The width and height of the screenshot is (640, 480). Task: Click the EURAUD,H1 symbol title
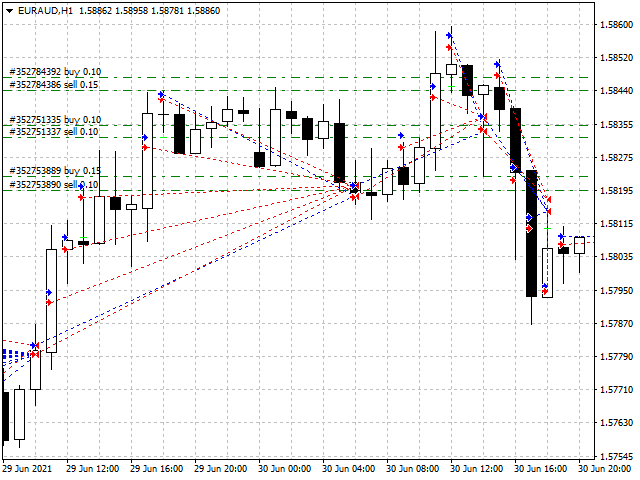click(x=45, y=11)
